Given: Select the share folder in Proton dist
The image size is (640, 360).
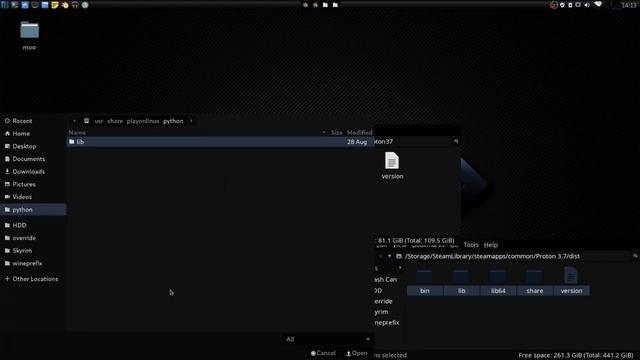Looking at the screenshot, I should (x=535, y=282).
